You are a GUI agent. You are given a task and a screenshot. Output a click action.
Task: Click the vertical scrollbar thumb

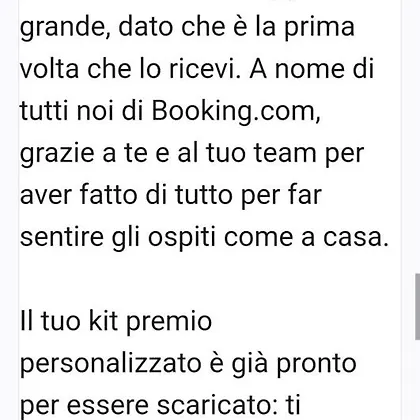417,307
